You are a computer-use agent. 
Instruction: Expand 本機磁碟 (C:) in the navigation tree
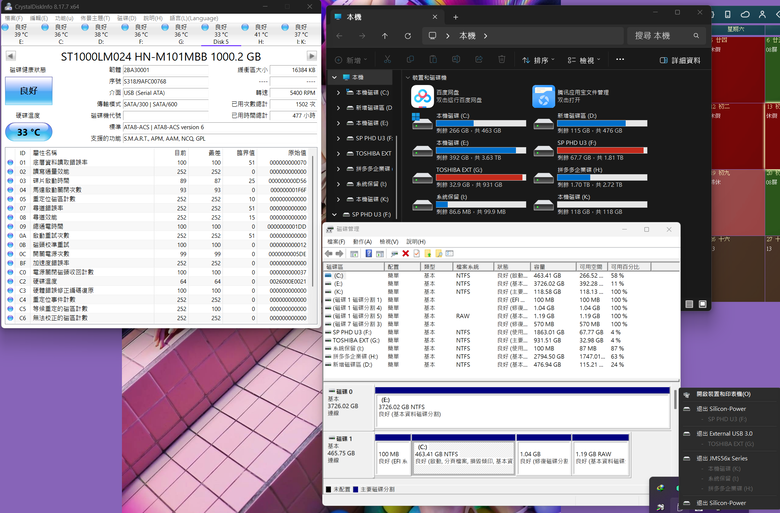(338, 93)
